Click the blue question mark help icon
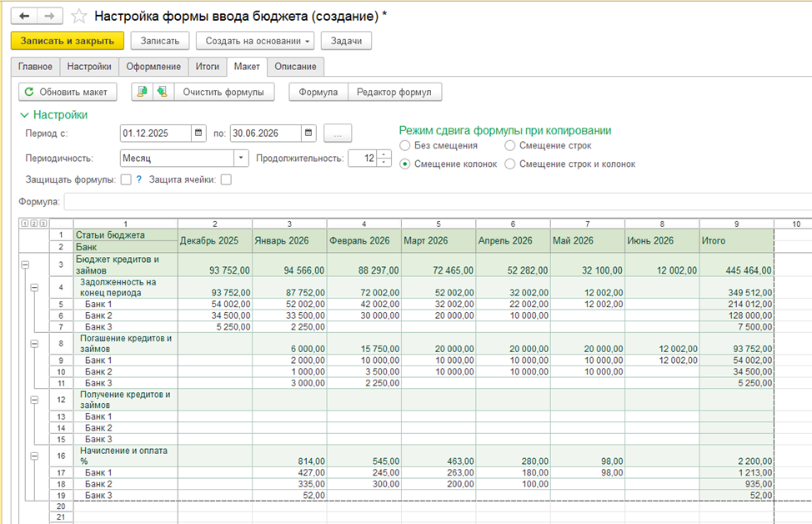Screen dimensions: 812x524 [139, 179]
